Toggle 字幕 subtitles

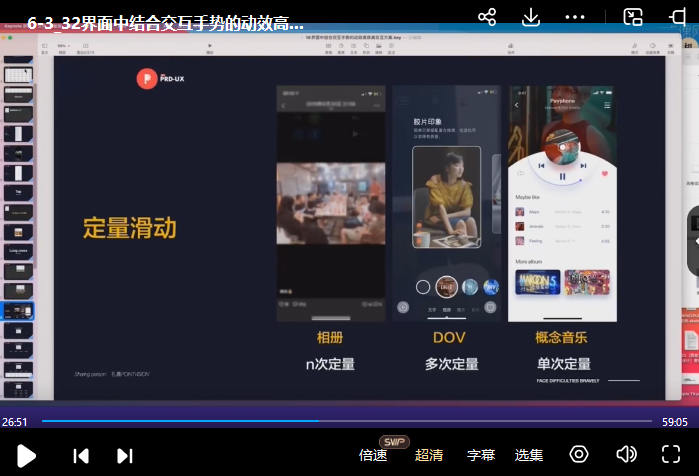click(x=481, y=455)
